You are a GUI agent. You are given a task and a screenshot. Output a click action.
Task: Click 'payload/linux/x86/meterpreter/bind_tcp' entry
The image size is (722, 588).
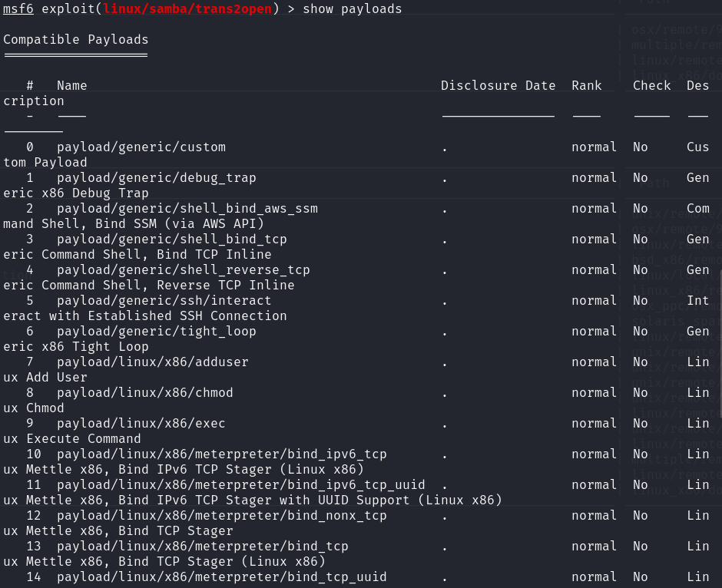(203, 547)
